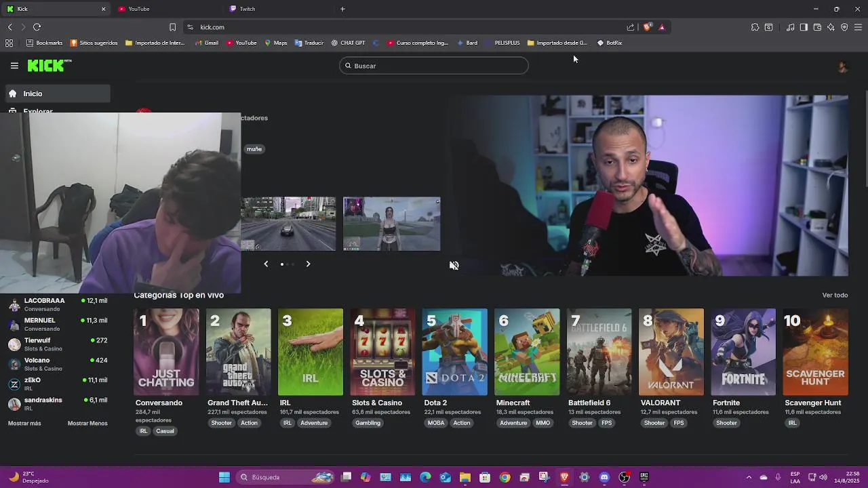868x488 pixels.
Task: Go to next featured stream in carousel
Action: tap(308, 264)
